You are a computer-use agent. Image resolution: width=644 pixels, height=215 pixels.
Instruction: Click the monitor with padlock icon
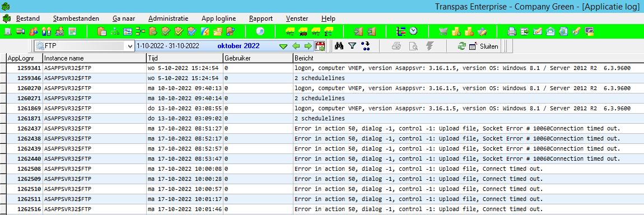(590, 31)
